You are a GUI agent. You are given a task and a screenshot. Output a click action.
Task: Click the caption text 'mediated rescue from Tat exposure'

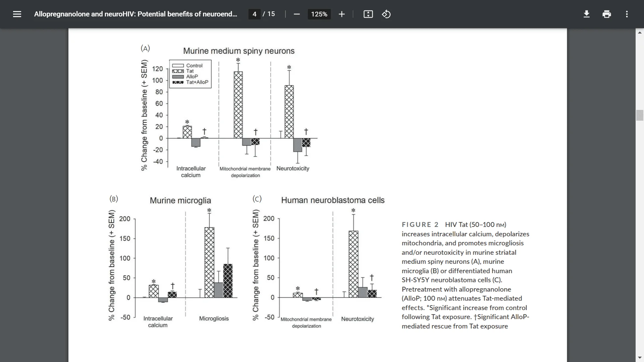pos(455,326)
